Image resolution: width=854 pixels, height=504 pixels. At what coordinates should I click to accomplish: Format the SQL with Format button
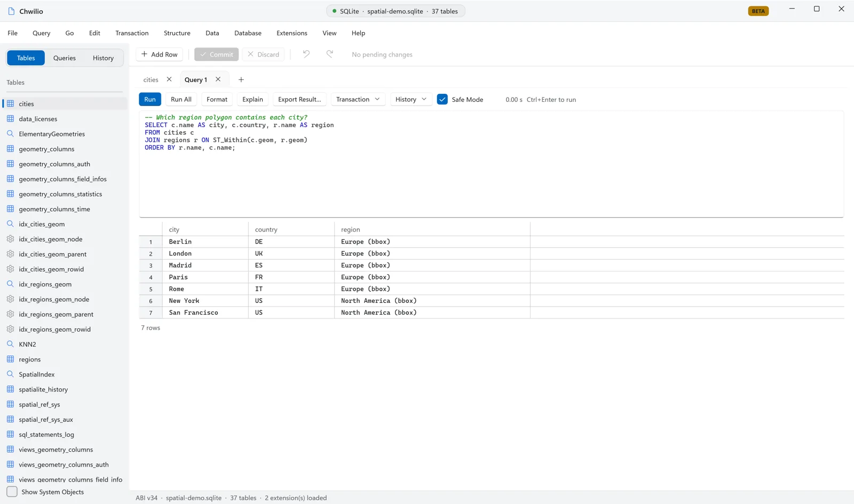(217, 99)
